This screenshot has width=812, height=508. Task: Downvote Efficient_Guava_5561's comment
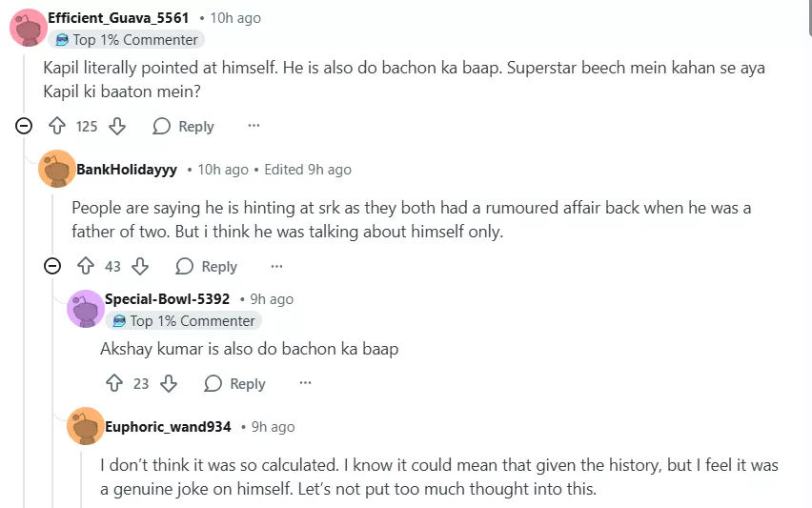pos(117,126)
